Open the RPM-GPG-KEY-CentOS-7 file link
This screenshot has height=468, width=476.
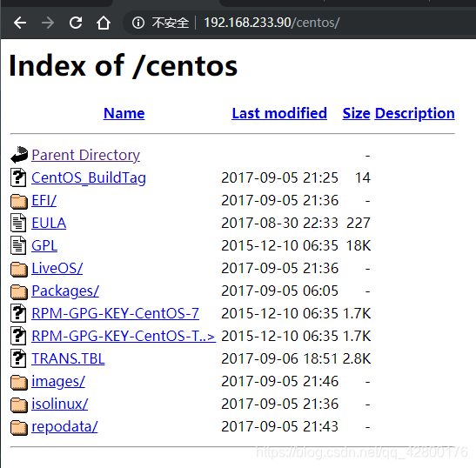click(116, 313)
